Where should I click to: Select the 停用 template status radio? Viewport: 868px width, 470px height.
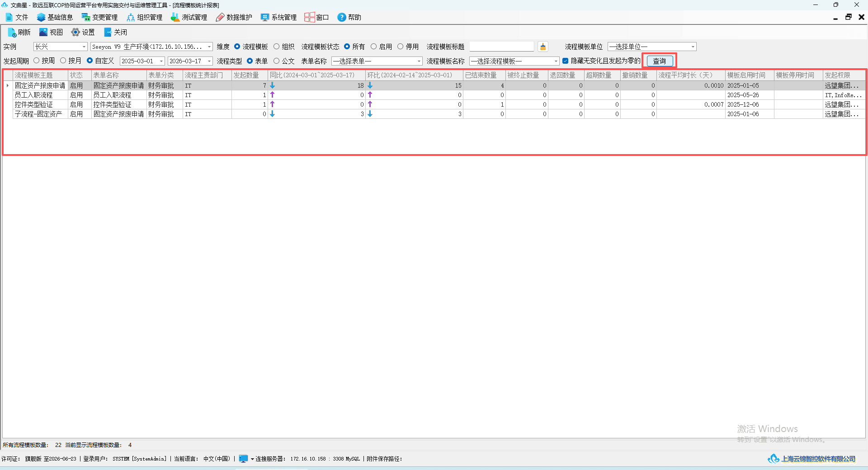click(x=400, y=47)
